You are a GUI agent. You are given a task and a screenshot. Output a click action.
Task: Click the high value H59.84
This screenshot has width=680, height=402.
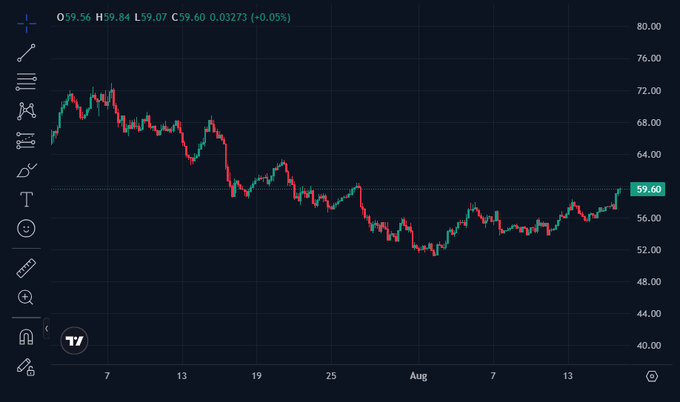click(x=113, y=17)
